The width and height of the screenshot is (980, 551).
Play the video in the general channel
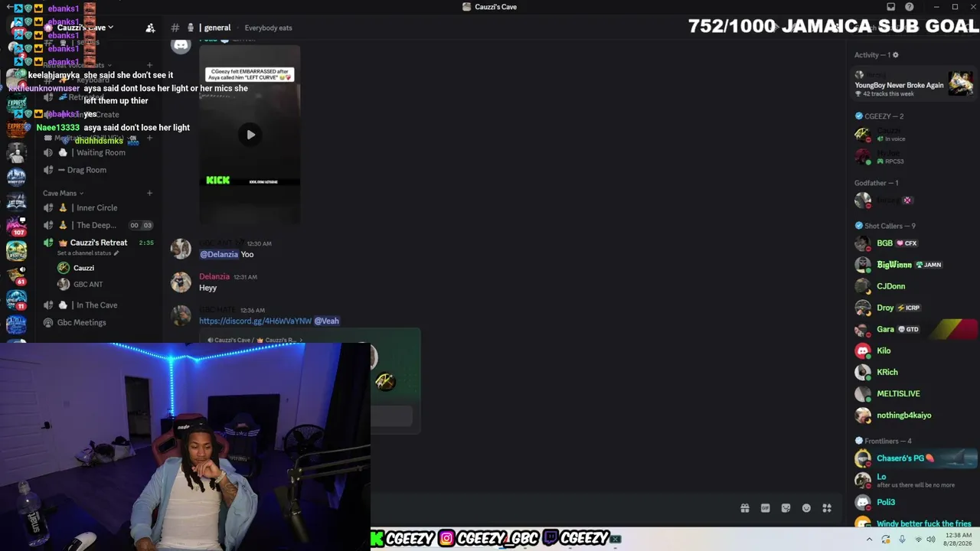point(250,135)
